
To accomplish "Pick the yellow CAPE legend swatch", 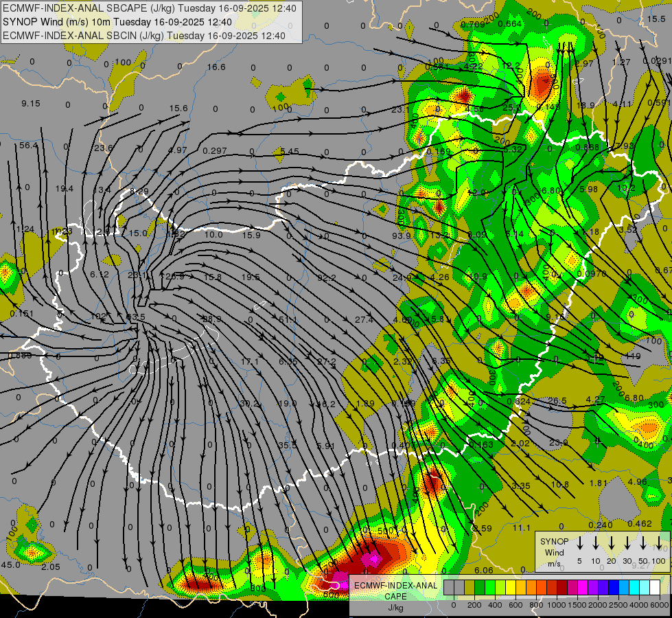I will point(511,588).
